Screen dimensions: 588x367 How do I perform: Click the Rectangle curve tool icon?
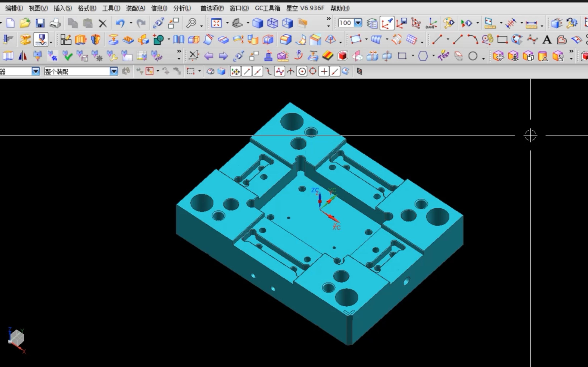(502, 40)
